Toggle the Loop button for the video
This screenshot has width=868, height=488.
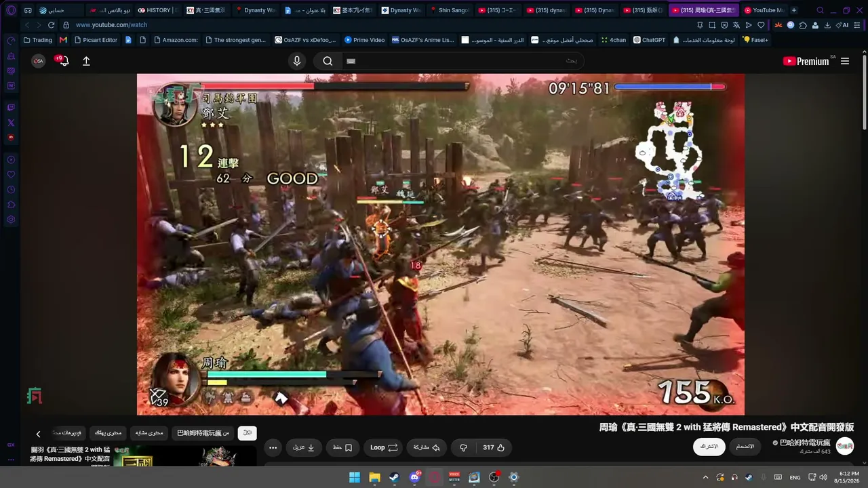pos(384,447)
